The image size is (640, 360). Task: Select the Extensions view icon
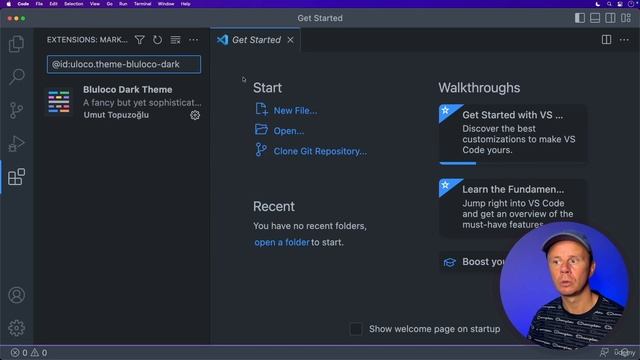point(16,177)
